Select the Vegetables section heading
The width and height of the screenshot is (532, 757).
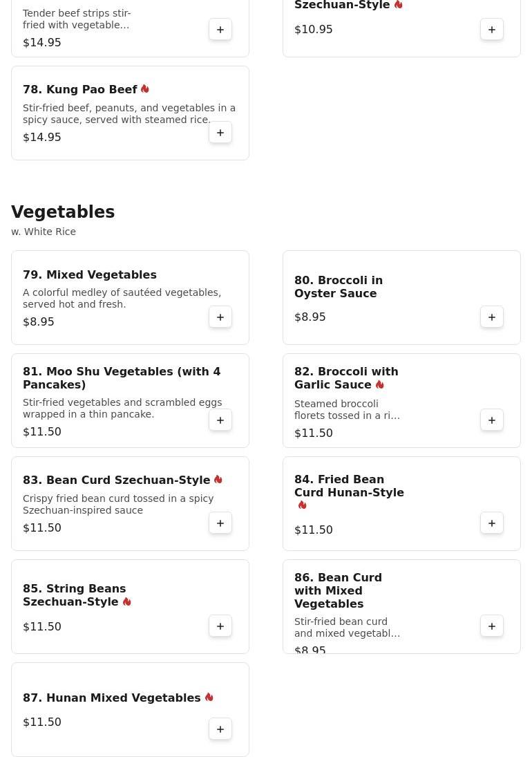point(63,212)
